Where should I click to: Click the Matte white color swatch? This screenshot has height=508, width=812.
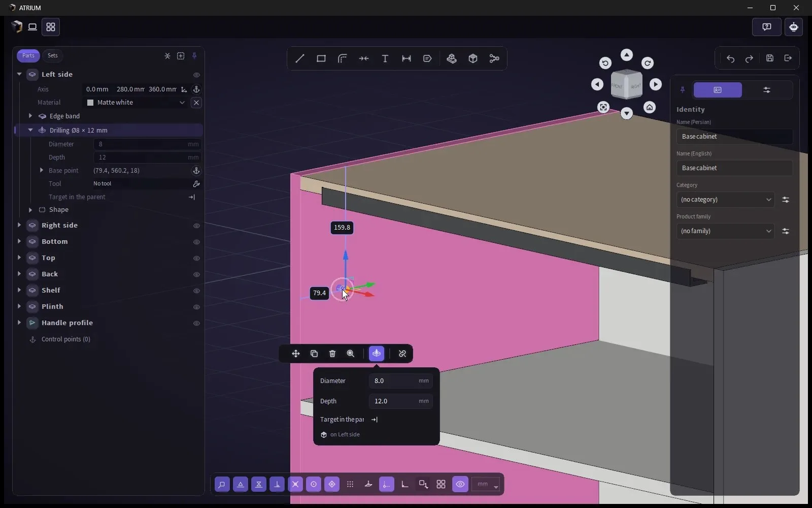[x=90, y=103]
